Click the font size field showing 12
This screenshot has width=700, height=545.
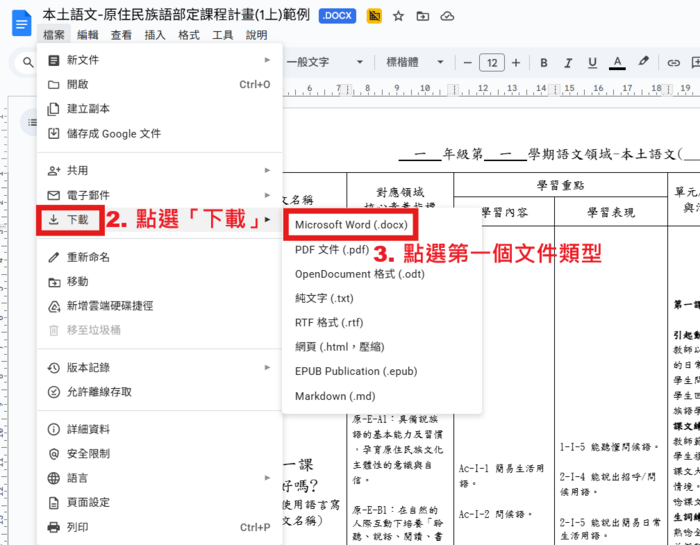[x=492, y=63]
